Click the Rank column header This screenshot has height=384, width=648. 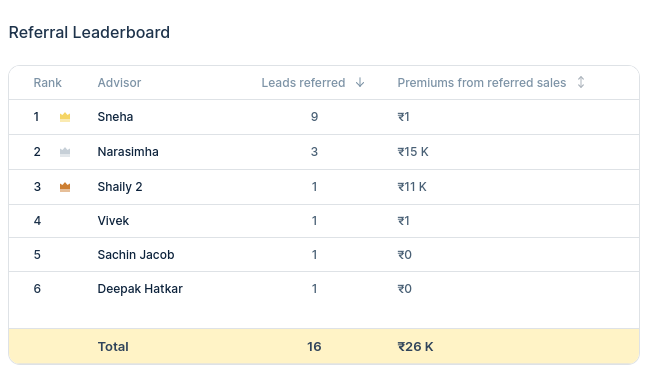pyautogui.click(x=48, y=83)
